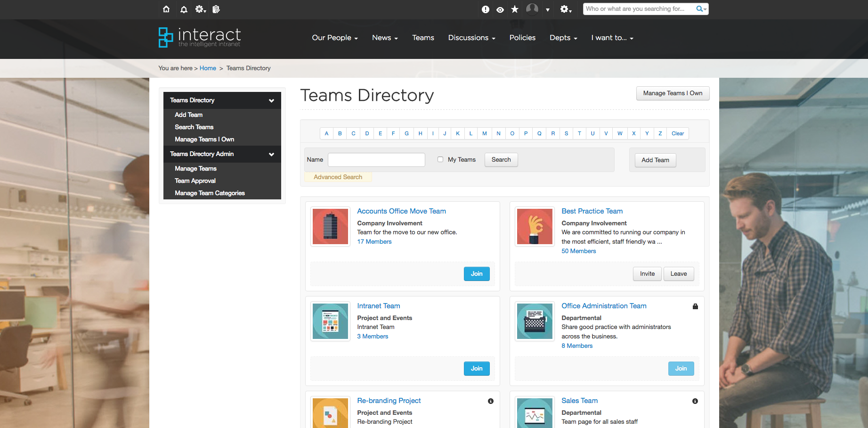Screen dimensions: 868x428
Task: Open the eye watch-list icon
Action: 500,9
